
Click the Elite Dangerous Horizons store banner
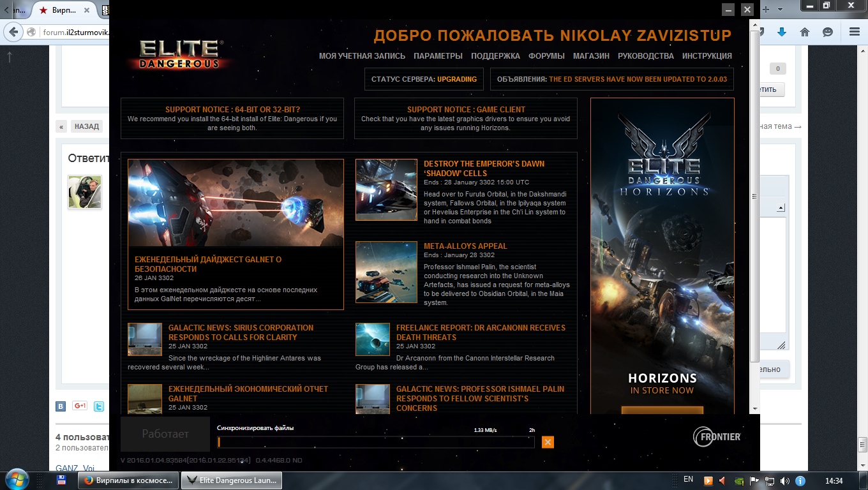(x=662, y=256)
